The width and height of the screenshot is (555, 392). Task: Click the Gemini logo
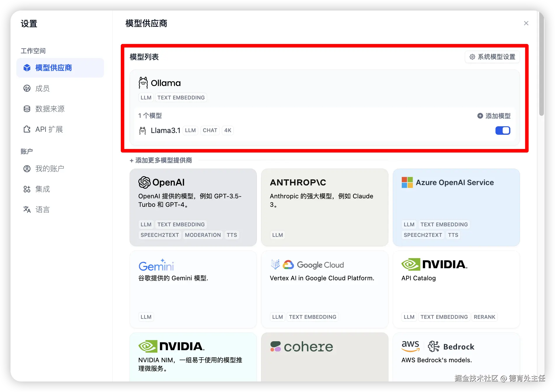click(x=156, y=265)
